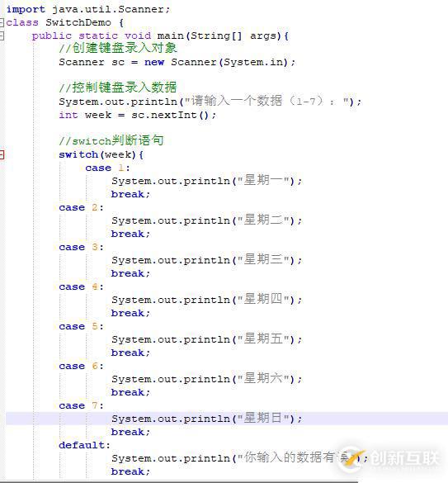
Task: Collapse the main method fold marker
Action: [x=2, y=36]
